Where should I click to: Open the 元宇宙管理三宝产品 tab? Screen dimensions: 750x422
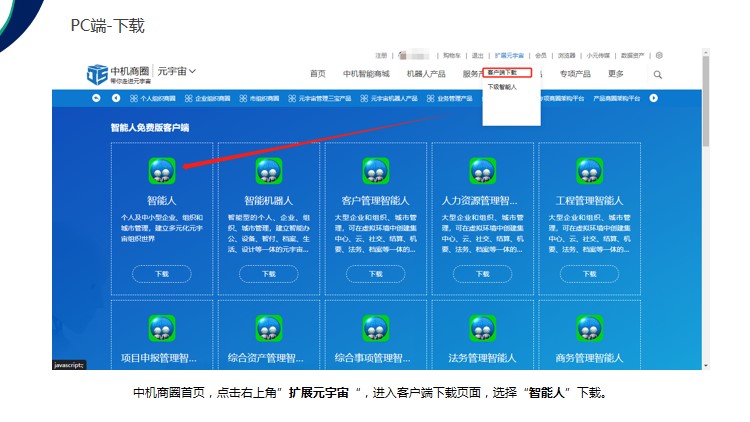click(x=320, y=99)
